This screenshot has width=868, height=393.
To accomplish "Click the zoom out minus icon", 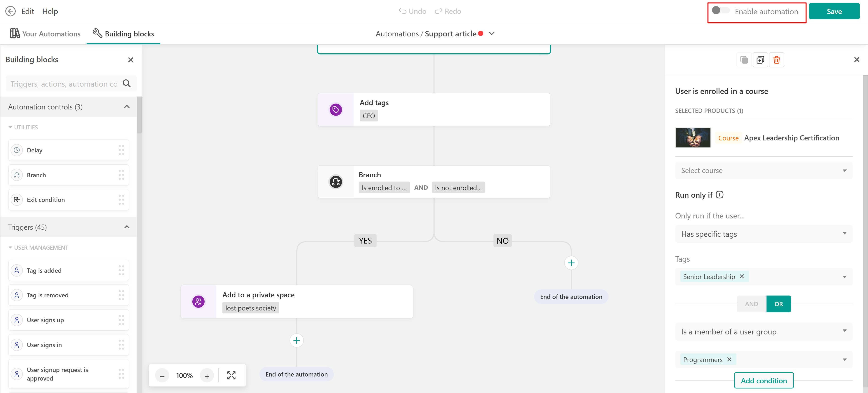I will [162, 376].
